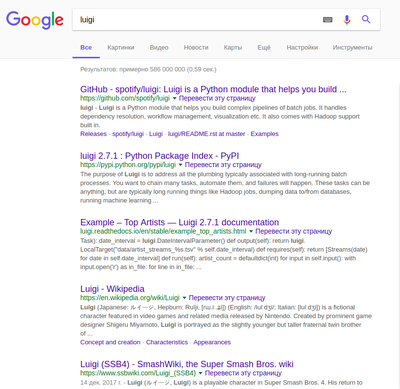Expand dropdown arrow next to ssbwiki.com URL
Image resolution: width=400 pixels, height=389 pixels.
pos(200,373)
